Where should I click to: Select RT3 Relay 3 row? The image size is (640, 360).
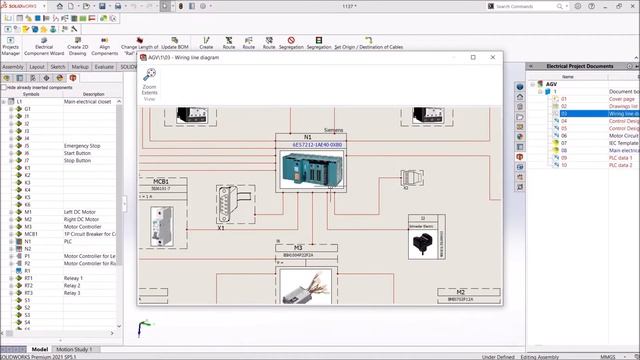point(59,293)
